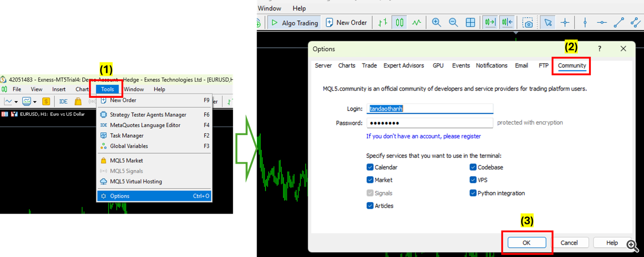The height and width of the screenshot is (257, 644).
Task: Click the screenshot camera icon
Action: (x=528, y=23)
